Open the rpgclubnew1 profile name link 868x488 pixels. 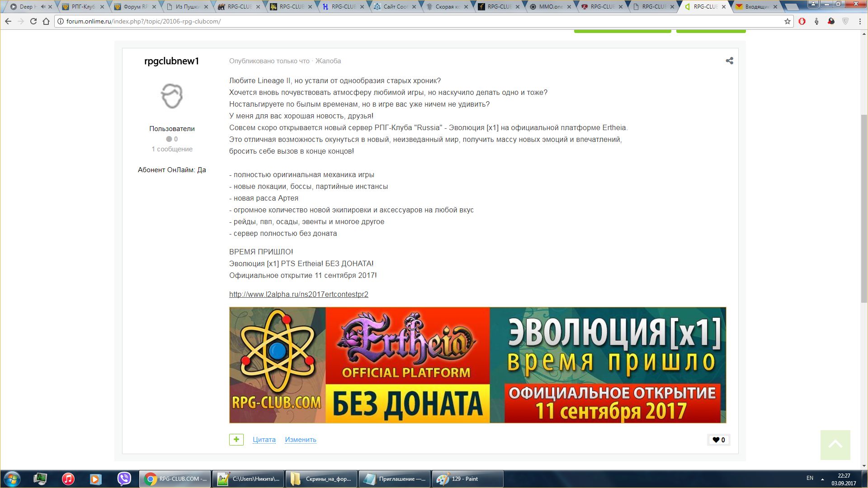(x=172, y=61)
